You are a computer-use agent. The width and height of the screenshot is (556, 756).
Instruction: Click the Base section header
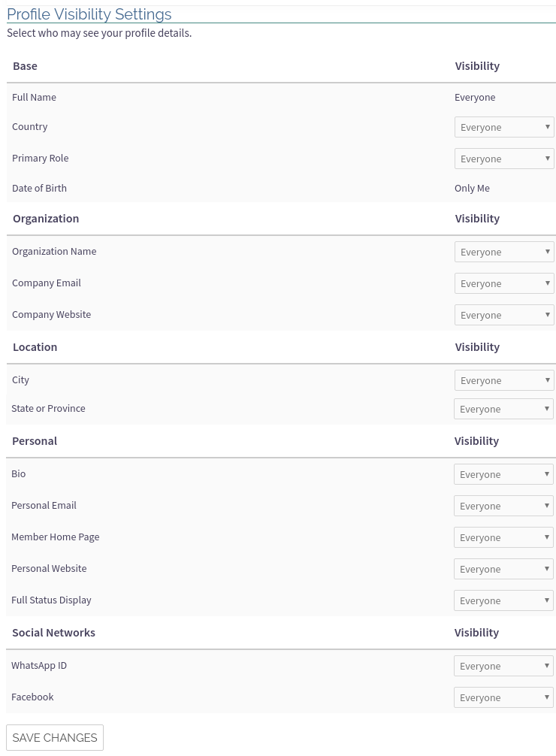pos(25,65)
